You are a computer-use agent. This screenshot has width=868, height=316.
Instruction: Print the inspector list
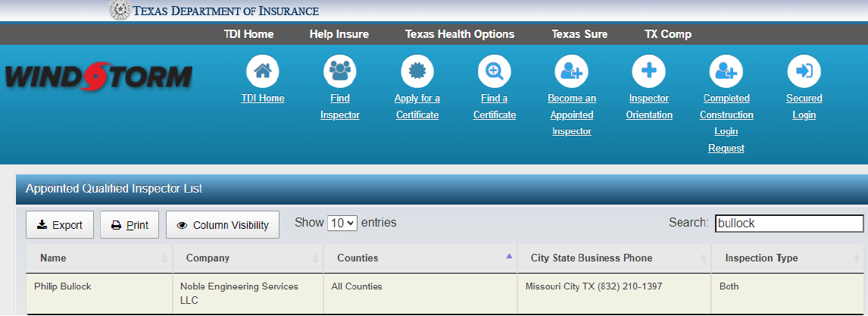[130, 225]
